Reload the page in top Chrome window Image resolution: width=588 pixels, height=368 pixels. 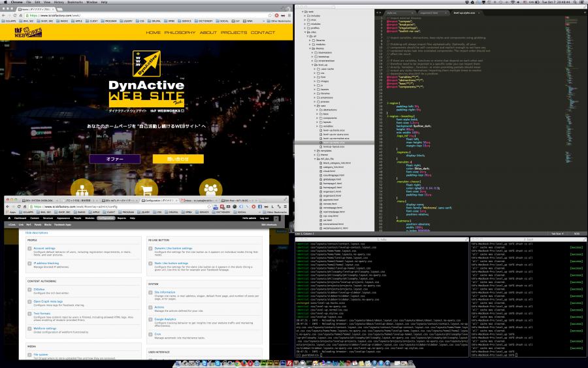pos(15,16)
